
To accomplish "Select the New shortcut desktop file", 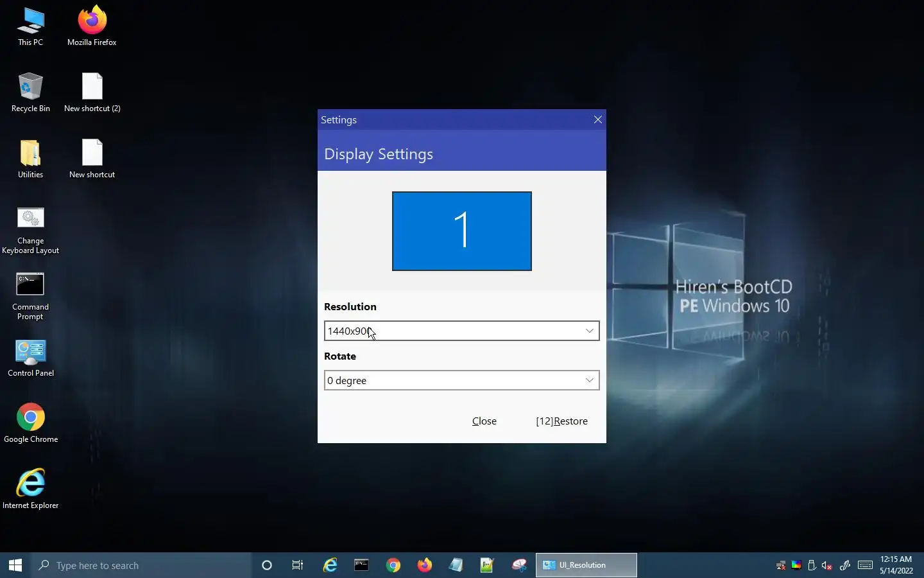I will point(92,159).
